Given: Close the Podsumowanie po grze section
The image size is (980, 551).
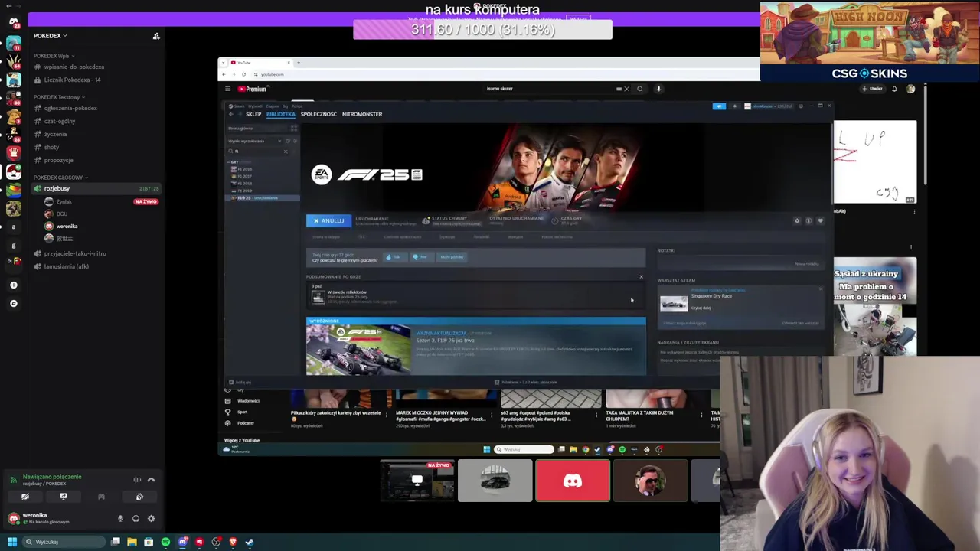Looking at the screenshot, I should tap(642, 277).
